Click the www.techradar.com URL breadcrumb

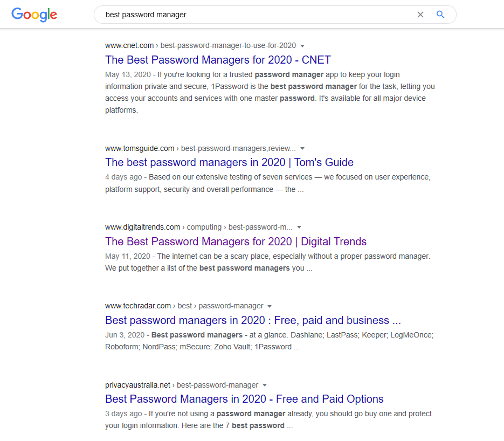pos(138,306)
